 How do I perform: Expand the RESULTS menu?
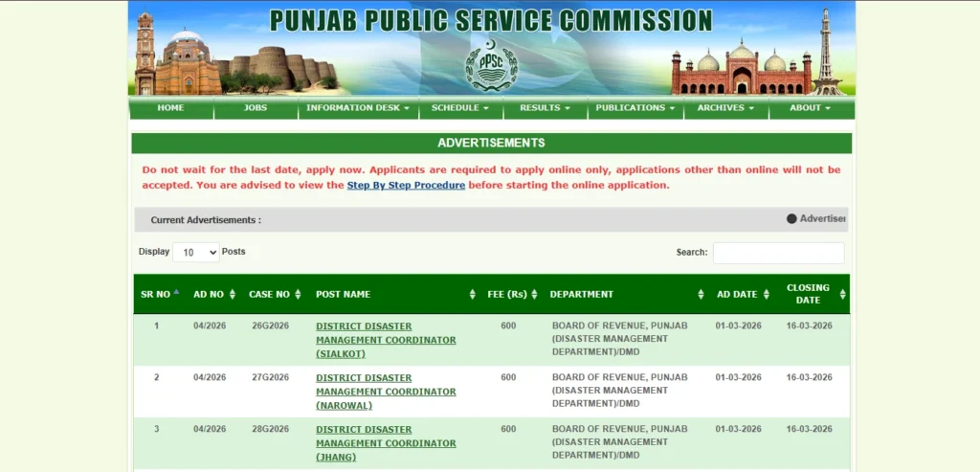tap(545, 107)
